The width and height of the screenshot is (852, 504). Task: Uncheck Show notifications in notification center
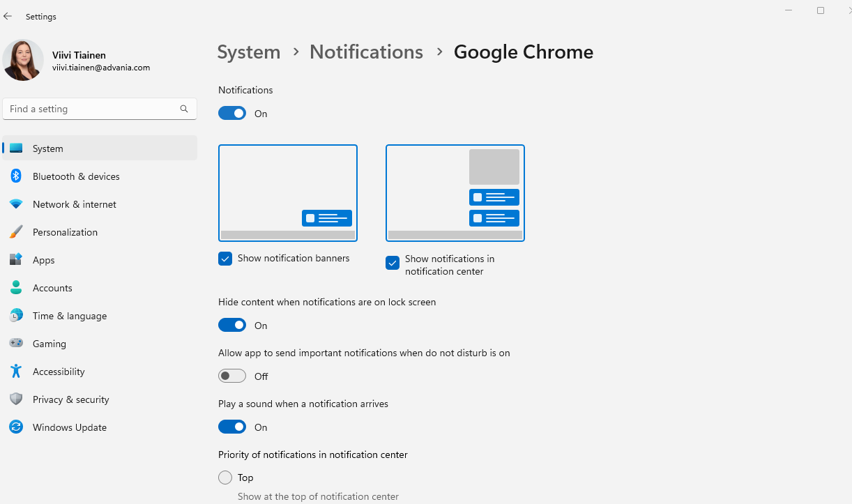(393, 263)
